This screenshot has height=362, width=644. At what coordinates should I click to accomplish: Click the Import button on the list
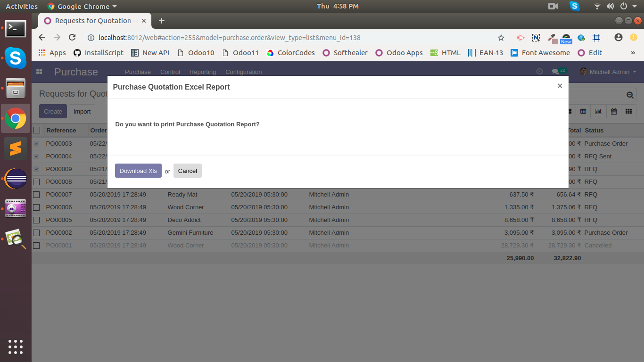[82, 111]
